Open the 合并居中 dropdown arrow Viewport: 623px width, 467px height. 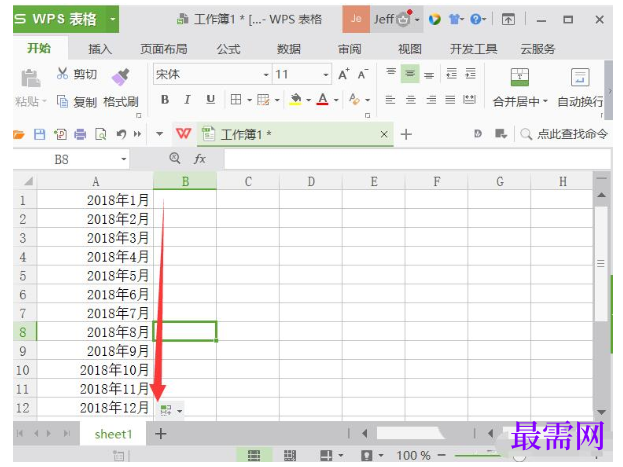[546, 101]
